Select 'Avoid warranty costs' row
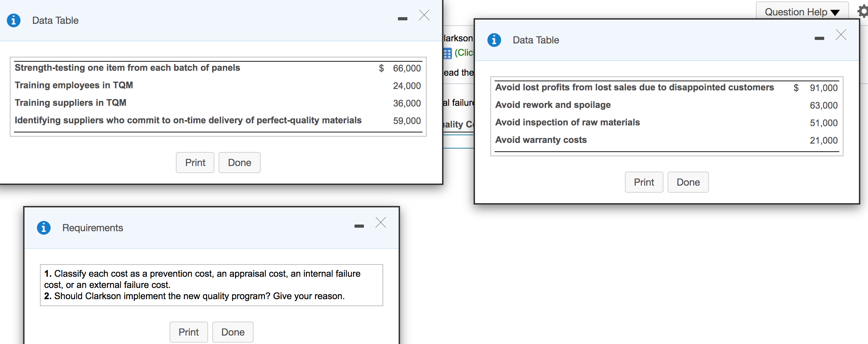 click(667, 140)
